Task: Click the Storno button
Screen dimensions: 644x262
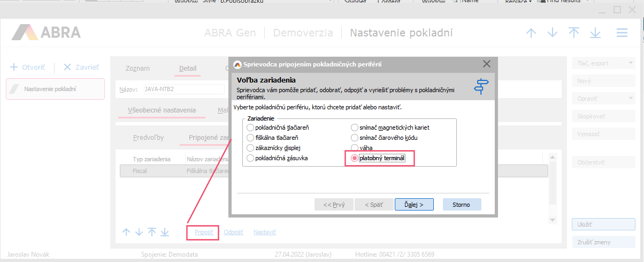Action: click(462, 204)
